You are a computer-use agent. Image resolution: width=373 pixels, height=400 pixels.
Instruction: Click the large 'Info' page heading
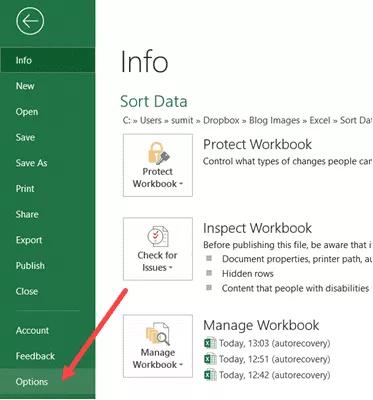(144, 62)
